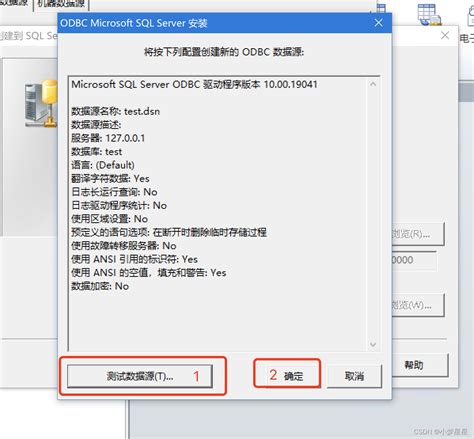Click the scroll down arrow in configuration list

[373, 344]
